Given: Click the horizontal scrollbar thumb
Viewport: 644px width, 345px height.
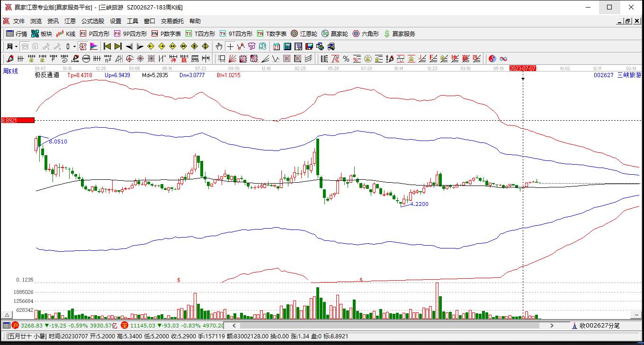Looking at the screenshot, I should pos(390,326).
